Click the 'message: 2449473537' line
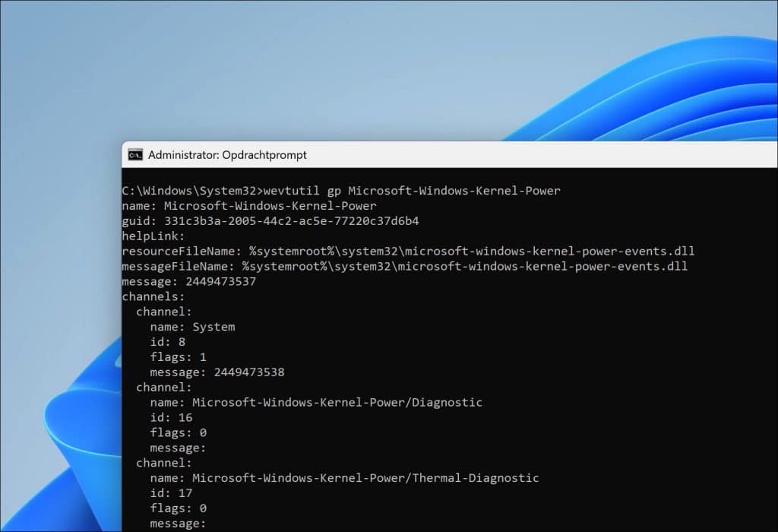Screen dimensions: 778x532 click(x=189, y=281)
